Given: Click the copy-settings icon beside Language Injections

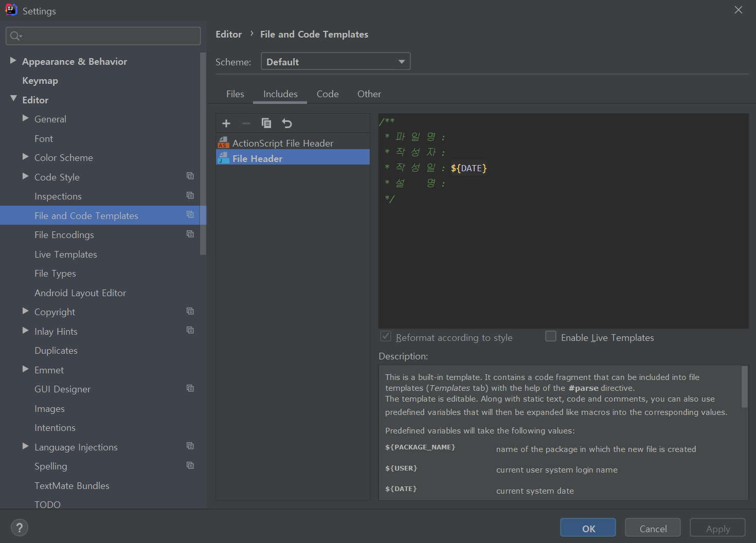Looking at the screenshot, I should pyautogui.click(x=190, y=446).
